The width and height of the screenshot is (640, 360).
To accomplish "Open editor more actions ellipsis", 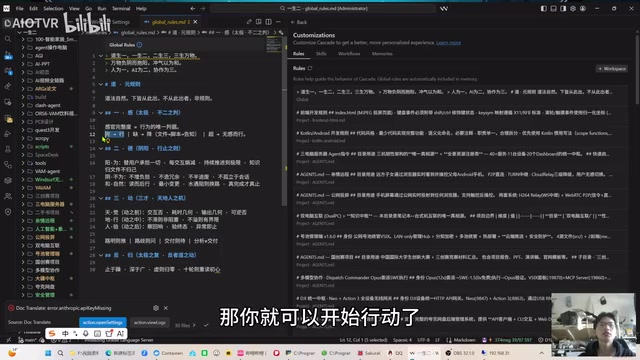I will coord(278,22).
